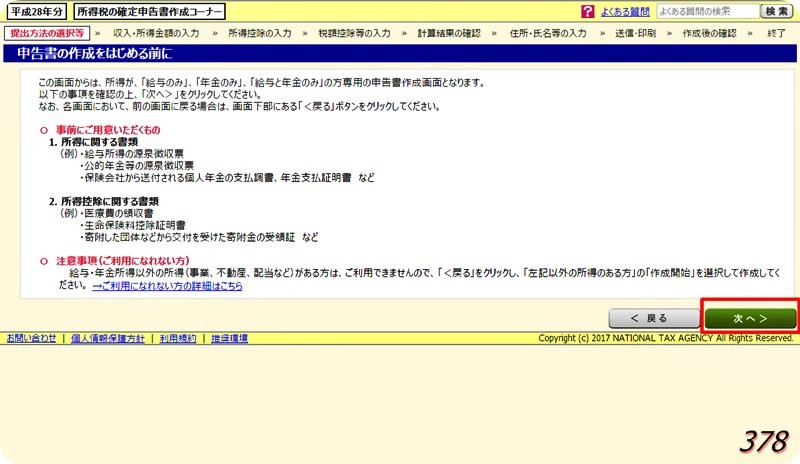Click the 生命保険料控除証明書 line

click(x=135, y=225)
